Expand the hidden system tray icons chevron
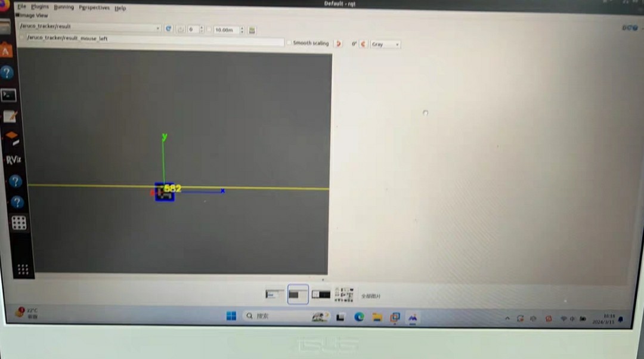Screen dimensions: 644x359 [x=507, y=318]
